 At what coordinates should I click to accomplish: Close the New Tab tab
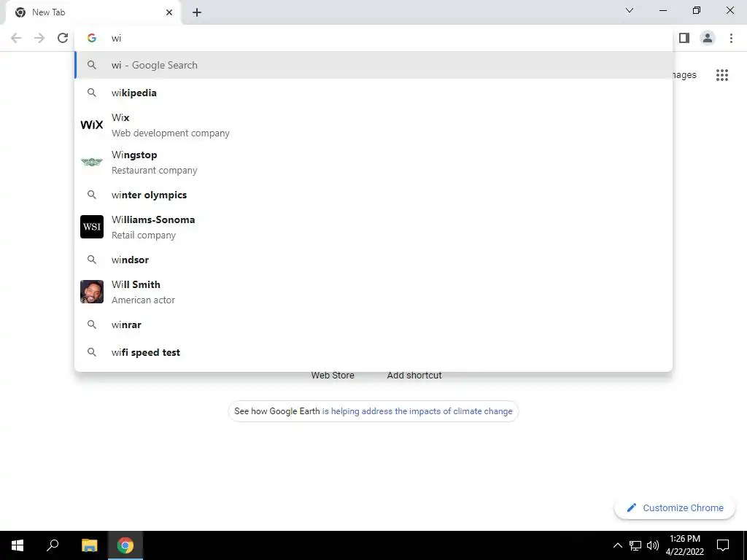[169, 12]
